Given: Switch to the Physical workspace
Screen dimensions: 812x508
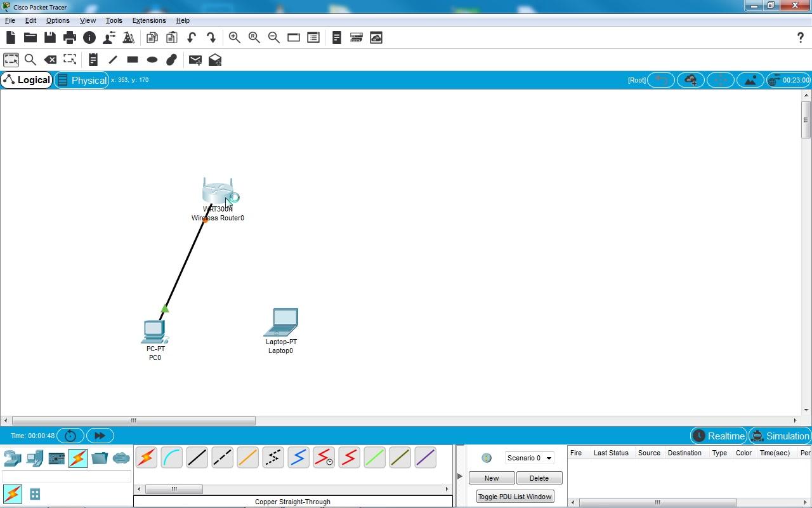Looking at the screenshot, I should (x=82, y=80).
